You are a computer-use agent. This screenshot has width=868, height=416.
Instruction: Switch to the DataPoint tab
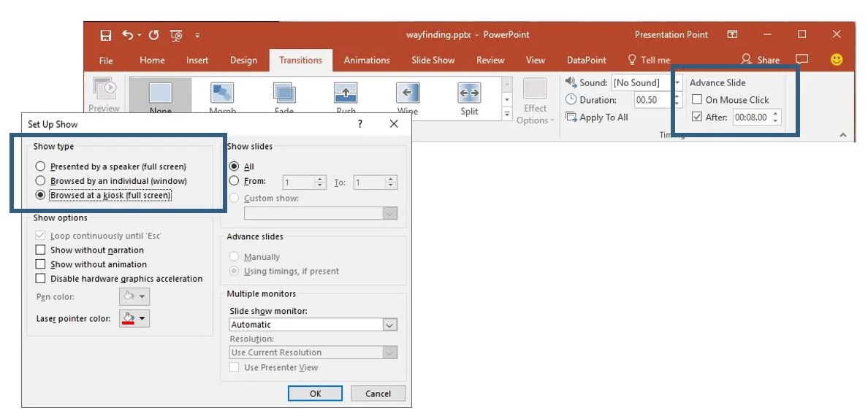[x=586, y=61]
